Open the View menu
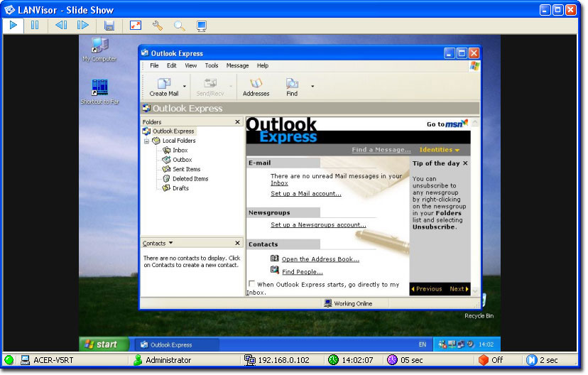 point(190,65)
